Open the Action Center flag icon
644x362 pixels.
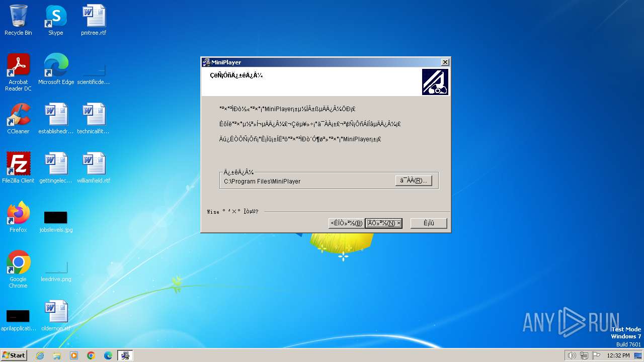(596, 355)
